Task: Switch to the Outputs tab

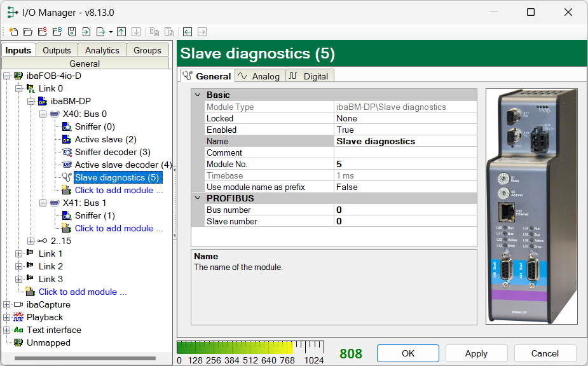Action: [x=57, y=50]
